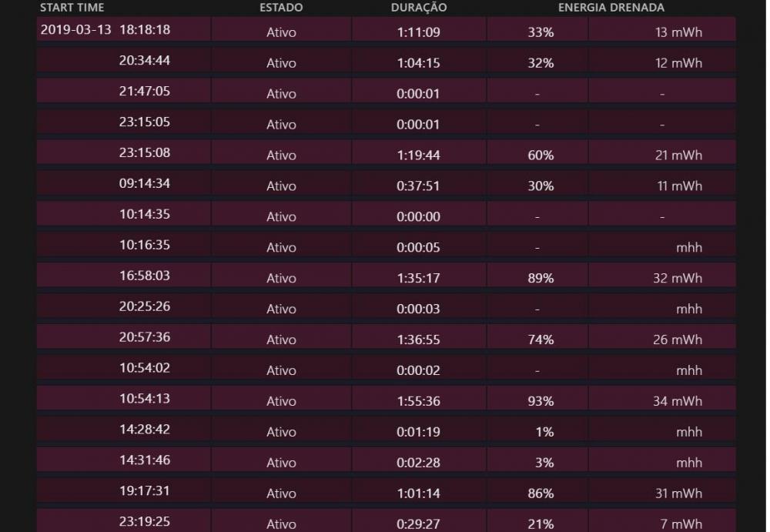Click the ENERGIA DRENADA column header
770x532 pixels.
coord(611,8)
